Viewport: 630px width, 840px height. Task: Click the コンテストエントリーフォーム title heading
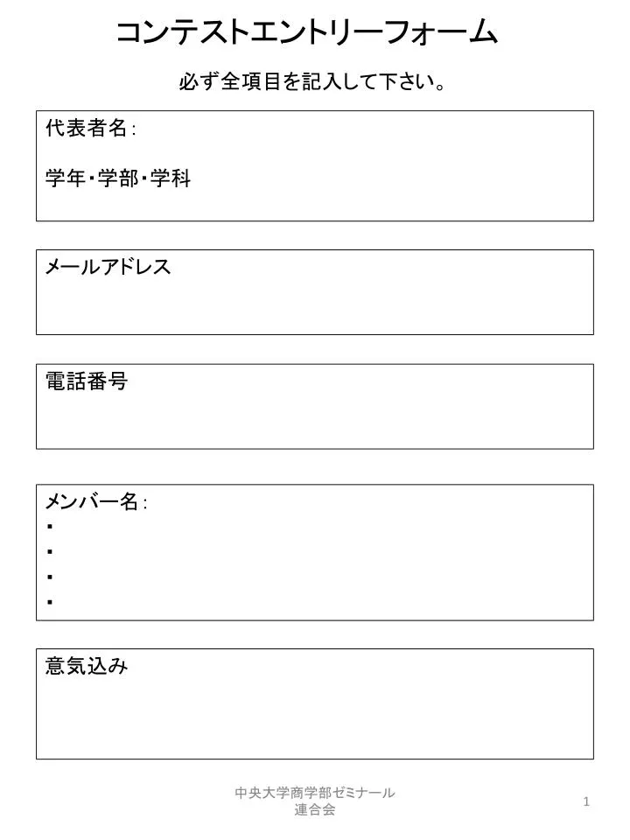pos(307,32)
